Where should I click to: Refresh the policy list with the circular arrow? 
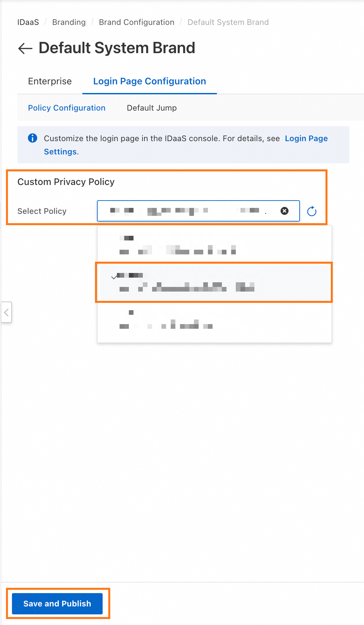[x=312, y=211]
